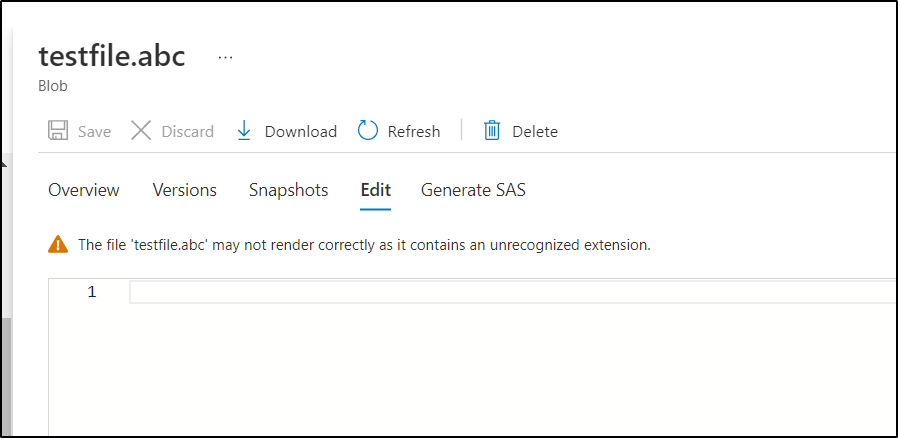The image size is (898, 438).
Task: Click the Save text label
Action: 94,131
